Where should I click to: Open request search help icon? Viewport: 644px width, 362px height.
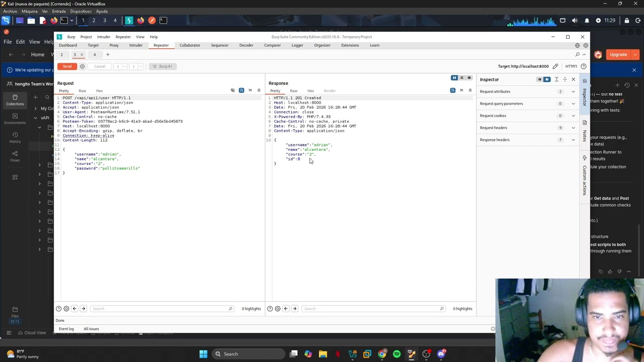pos(59,309)
